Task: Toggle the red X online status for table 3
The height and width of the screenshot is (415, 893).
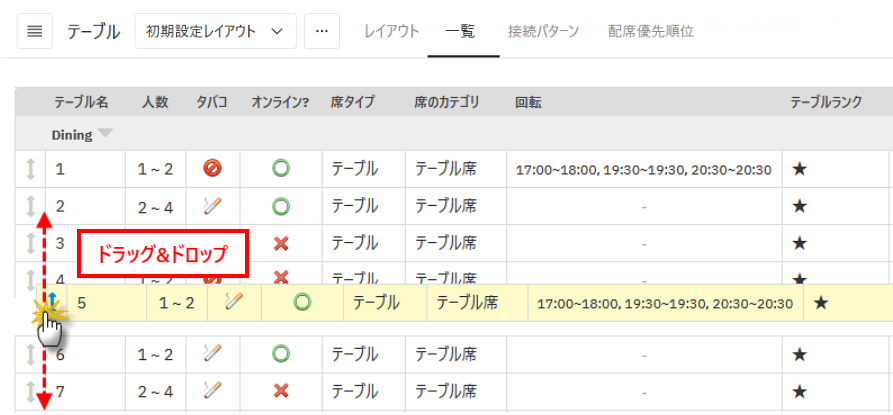Action: (281, 243)
